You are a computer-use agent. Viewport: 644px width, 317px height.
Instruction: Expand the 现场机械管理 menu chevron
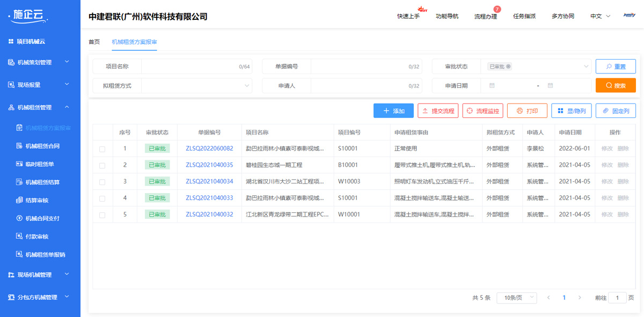point(67,274)
